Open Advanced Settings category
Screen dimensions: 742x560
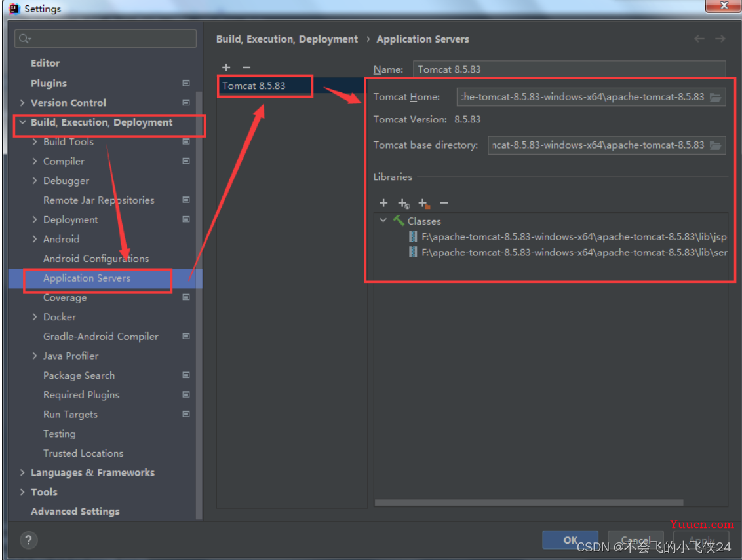pos(75,512)
